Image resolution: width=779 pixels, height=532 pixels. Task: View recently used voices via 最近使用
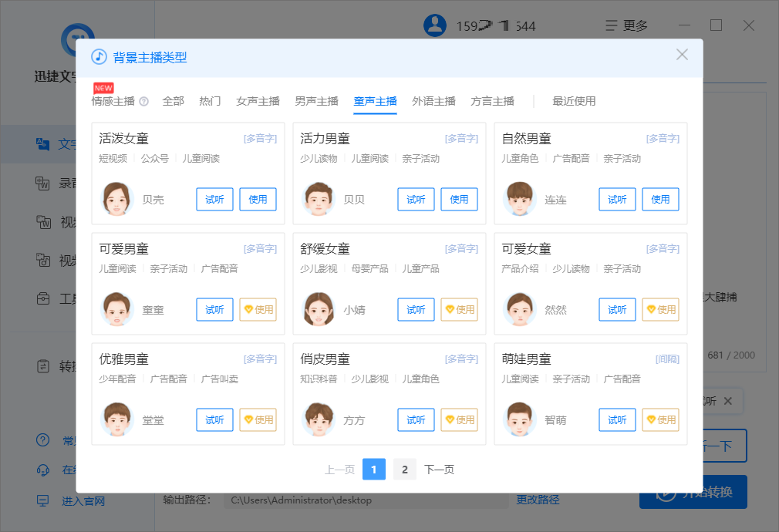click(573, 101)
